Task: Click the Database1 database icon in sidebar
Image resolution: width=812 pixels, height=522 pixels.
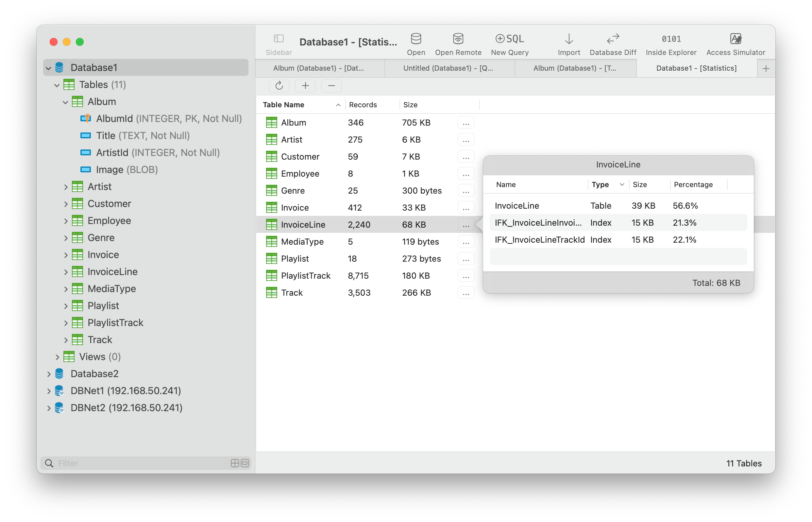Action: pos(59,67)
